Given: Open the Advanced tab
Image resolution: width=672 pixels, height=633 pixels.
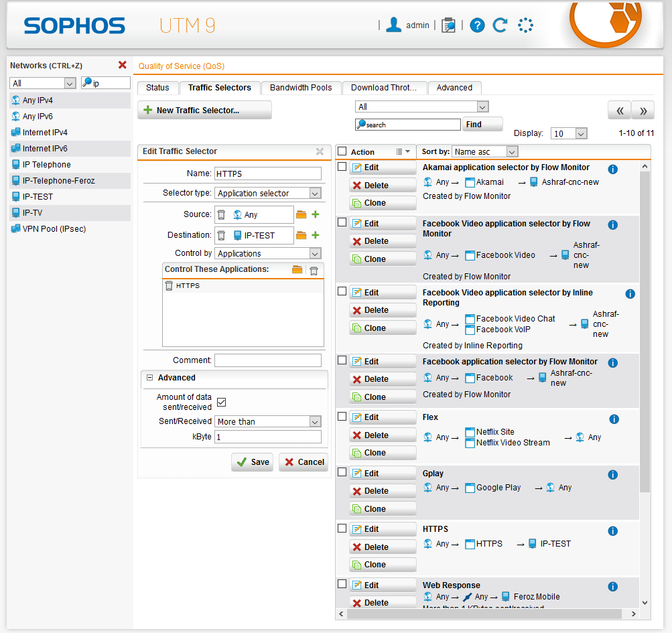Looking at the screenshot, I should click(454, 88).
